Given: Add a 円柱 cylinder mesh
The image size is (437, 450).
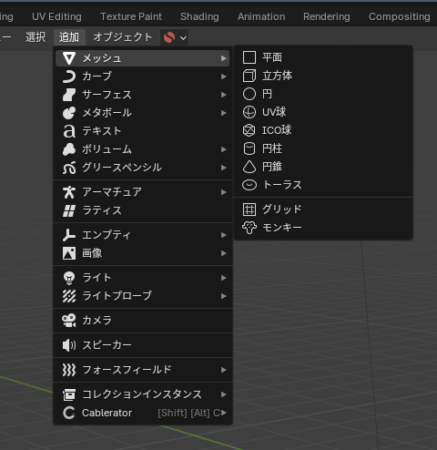Looking at the screenshot, I should [x=323, y=148].
